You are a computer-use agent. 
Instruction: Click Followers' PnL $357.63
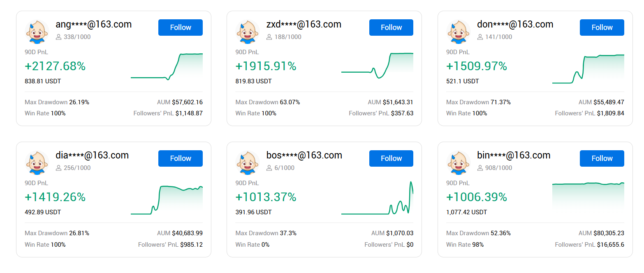[402, 113]
